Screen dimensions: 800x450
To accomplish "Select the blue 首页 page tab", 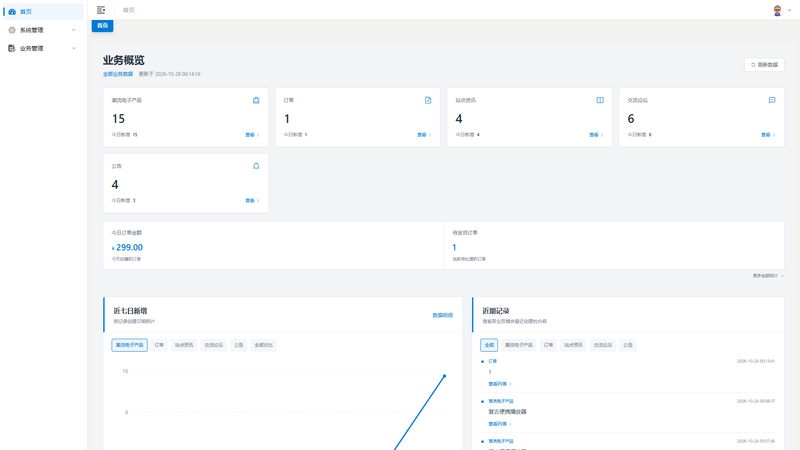I will (103, 26).
